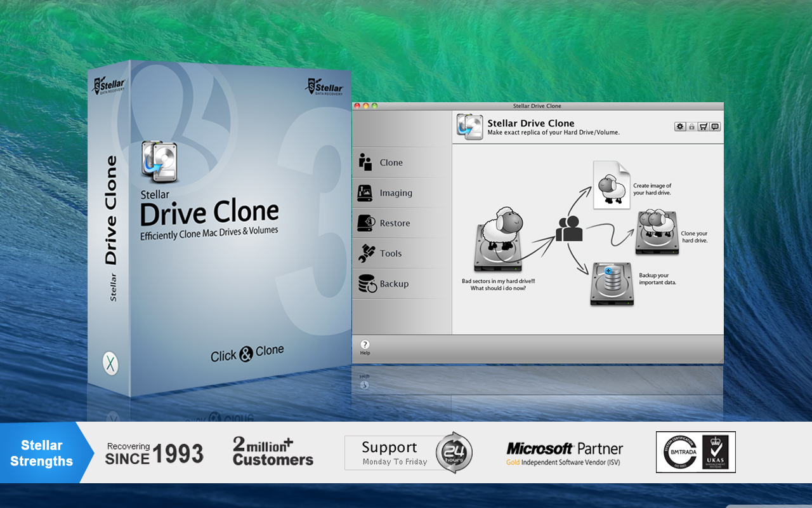The height and width of the screenshot is (508, 812).
Task: Click the speech bubble feedback icon
Action: pyautogui.click(x=715, y=126)
